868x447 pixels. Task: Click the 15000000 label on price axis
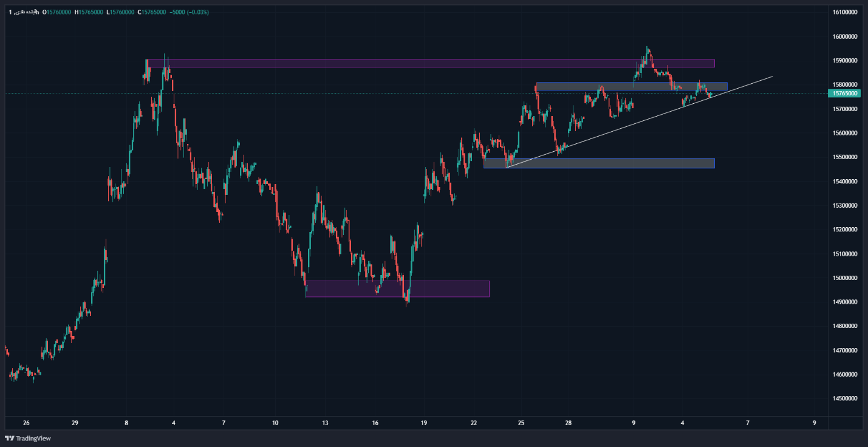tap(845, 278)
